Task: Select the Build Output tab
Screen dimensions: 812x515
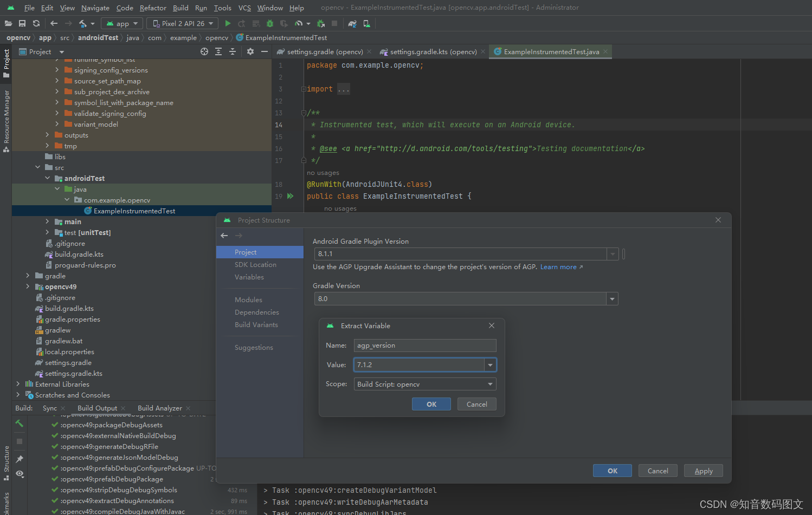Action: click(x=98, y=408)
